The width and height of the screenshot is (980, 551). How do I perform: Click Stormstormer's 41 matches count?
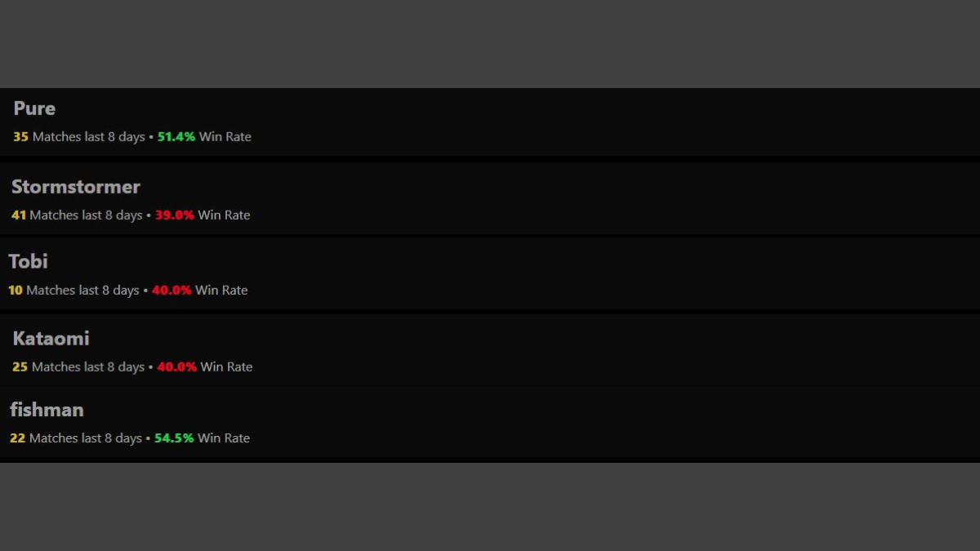coord(19,216)
